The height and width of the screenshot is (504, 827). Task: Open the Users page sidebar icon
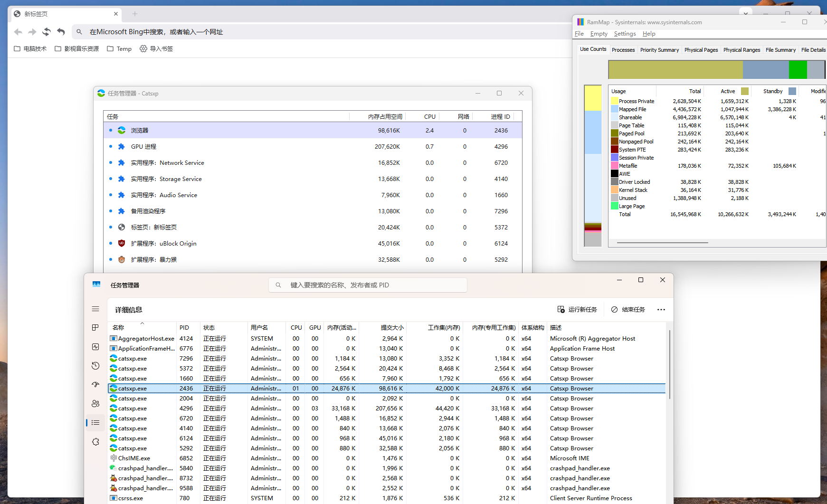[x=95, y=404]
